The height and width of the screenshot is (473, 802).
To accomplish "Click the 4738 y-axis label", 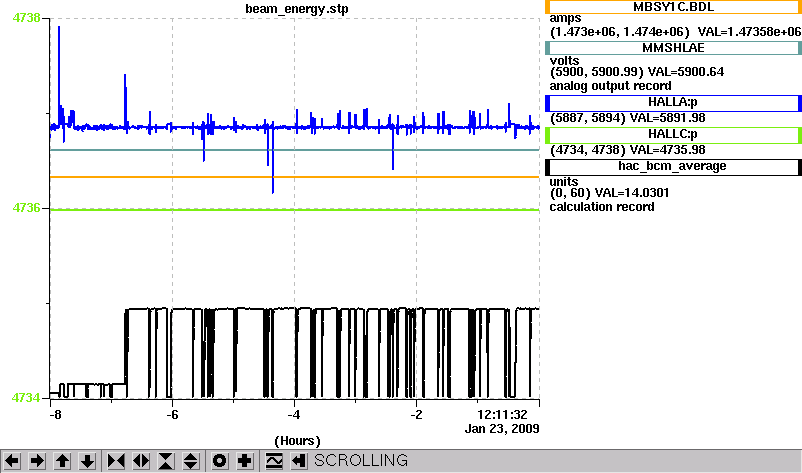I will [x=26, y=18].
